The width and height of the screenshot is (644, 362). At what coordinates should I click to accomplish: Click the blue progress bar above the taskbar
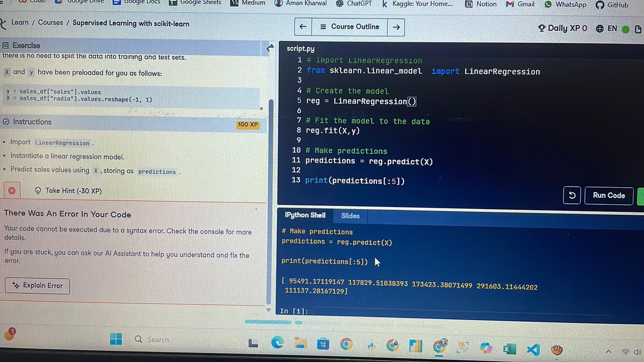point(267,322)
